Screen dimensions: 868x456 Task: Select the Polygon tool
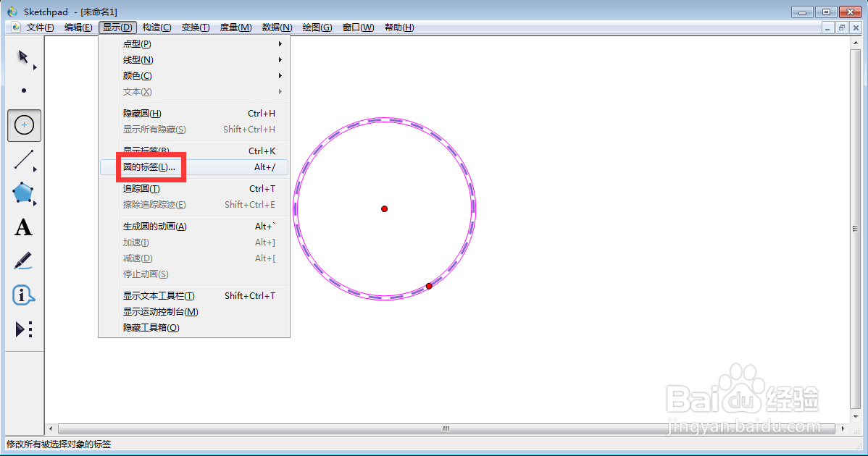(22, 193)
